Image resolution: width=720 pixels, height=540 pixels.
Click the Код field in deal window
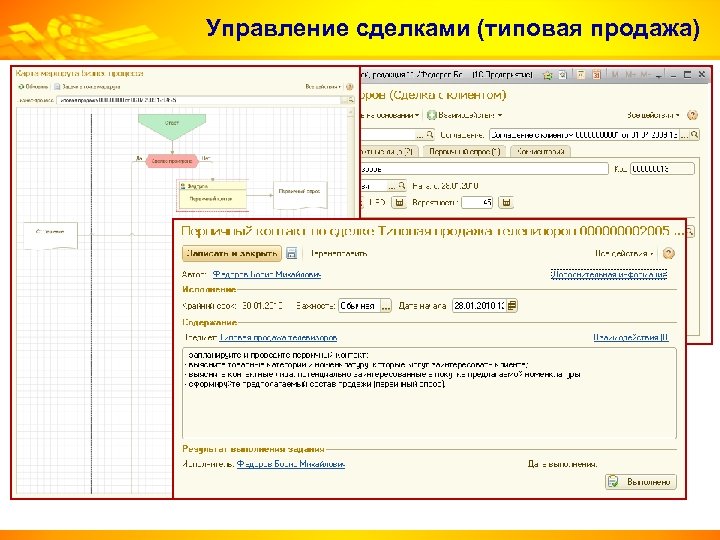coord(662,169)
